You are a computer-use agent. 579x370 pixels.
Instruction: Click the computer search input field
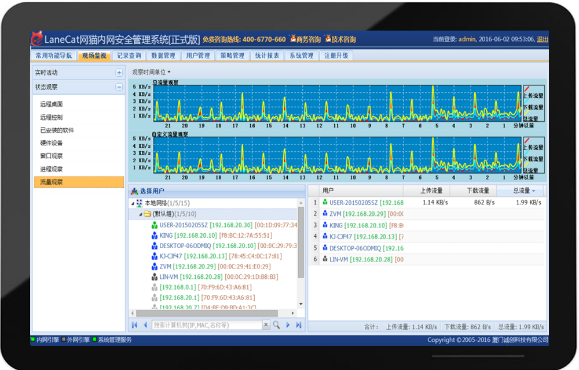click(x=207, y=325)
